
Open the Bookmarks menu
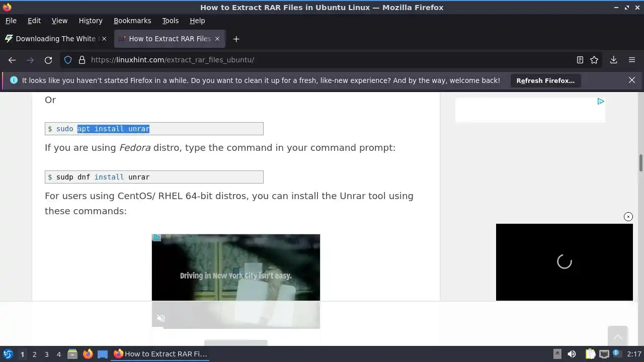pos(132,21)
